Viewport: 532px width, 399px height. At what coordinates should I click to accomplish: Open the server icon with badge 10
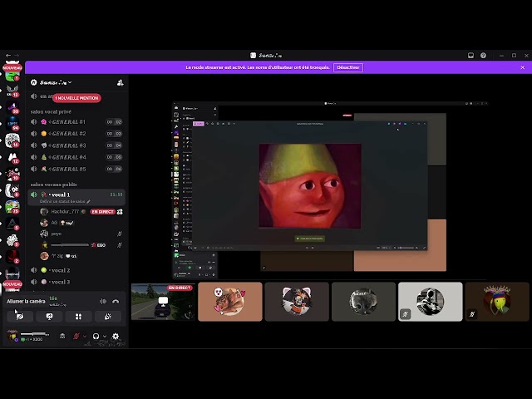point(12,174)
